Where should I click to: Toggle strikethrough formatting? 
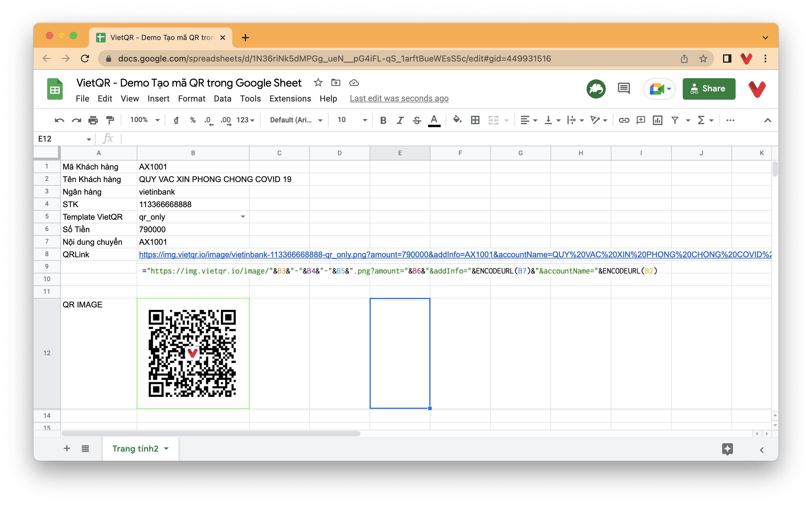click(x=416, y=120)
